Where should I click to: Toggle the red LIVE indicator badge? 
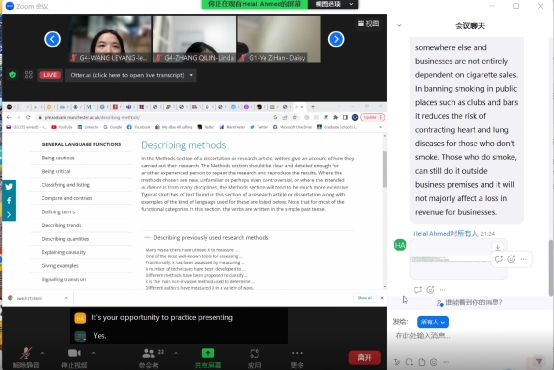(50, 75)
